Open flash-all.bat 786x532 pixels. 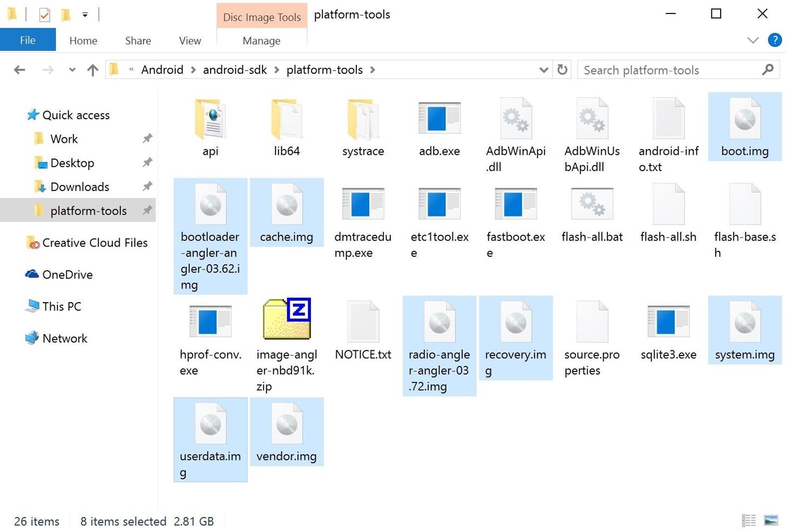point(592,210)
